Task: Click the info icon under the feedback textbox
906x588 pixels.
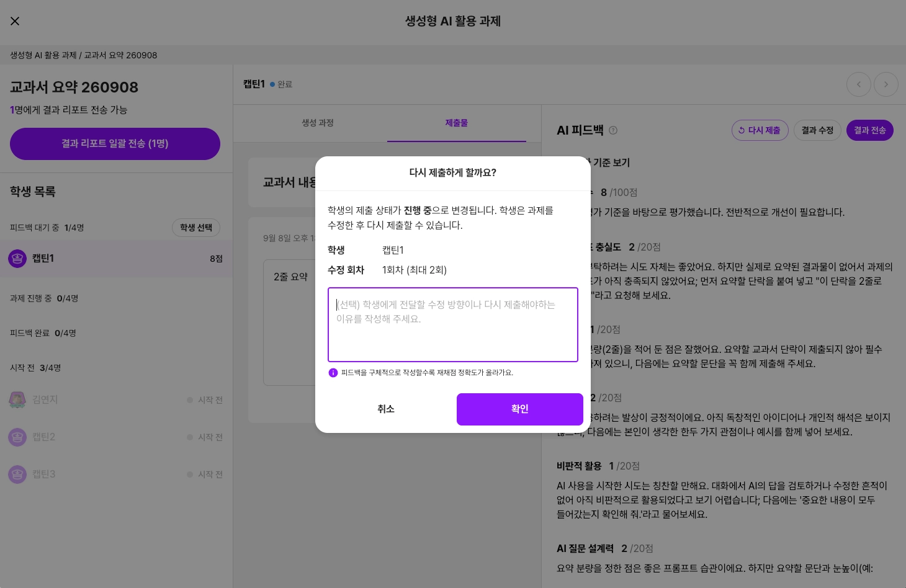Action: click(x=333, y=373)
